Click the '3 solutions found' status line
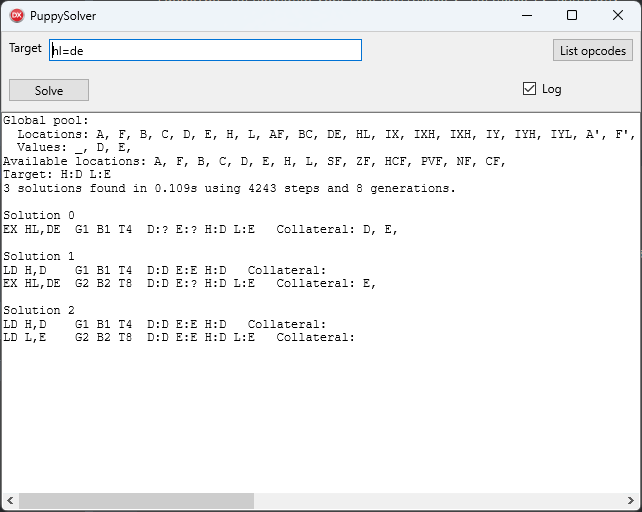The image size is (642, 512). [x=229, y=188]
